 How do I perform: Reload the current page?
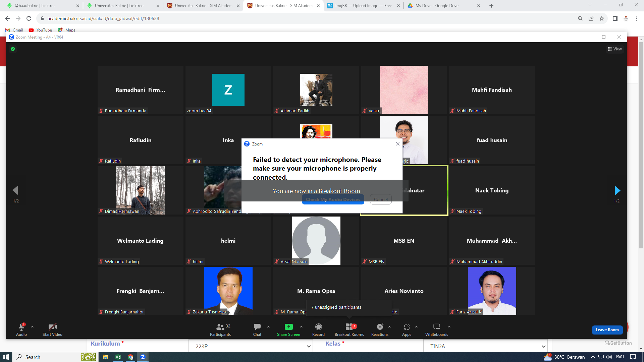click(x=29, y=18)
